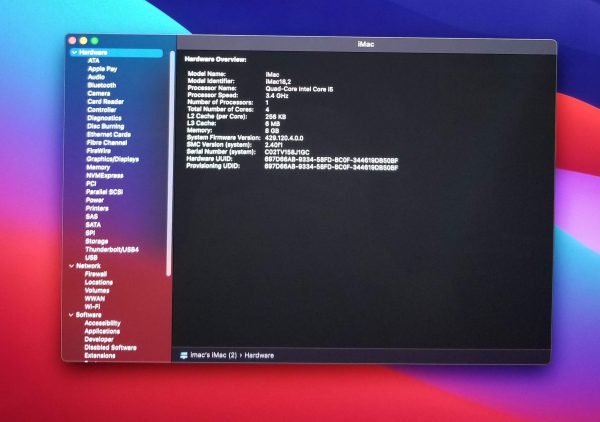Viewport: 600px width, 422px height.
Task: Click Hardware breadcrumb in path bar
Action: pos(260,355)
